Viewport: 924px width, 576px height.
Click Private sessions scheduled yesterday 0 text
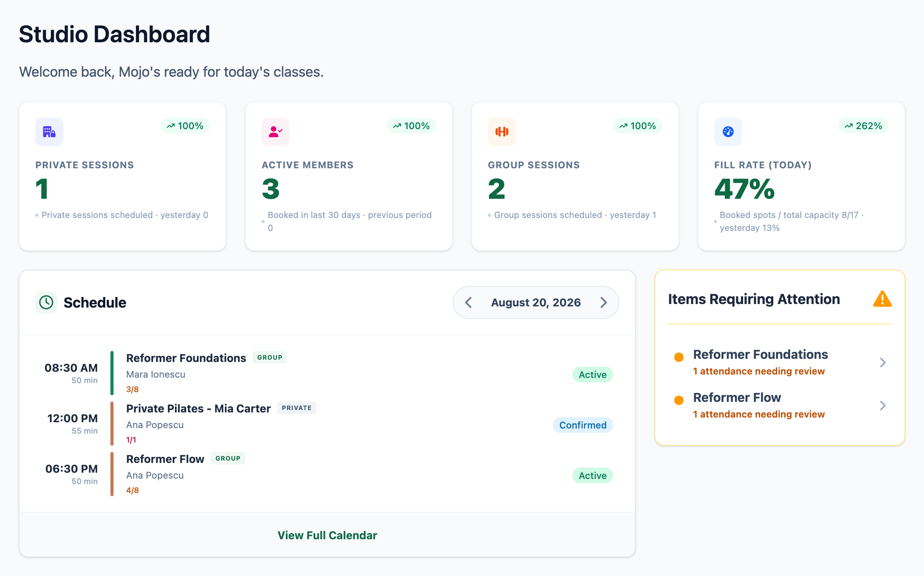point(125,215)
